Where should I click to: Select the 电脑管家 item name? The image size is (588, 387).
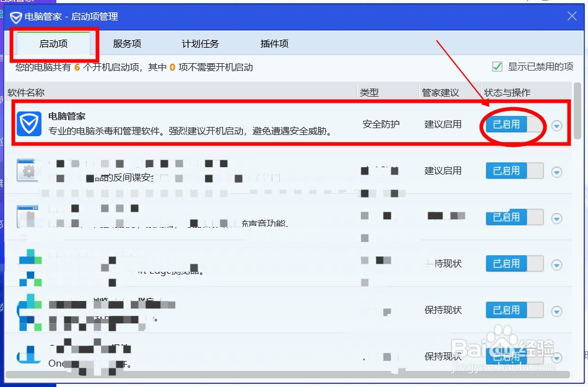(67, 116)
